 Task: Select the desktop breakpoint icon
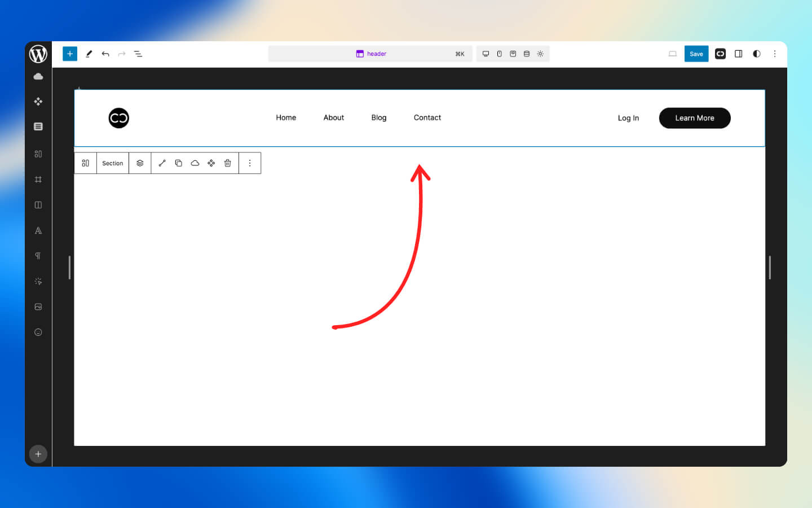coord(486,54)
